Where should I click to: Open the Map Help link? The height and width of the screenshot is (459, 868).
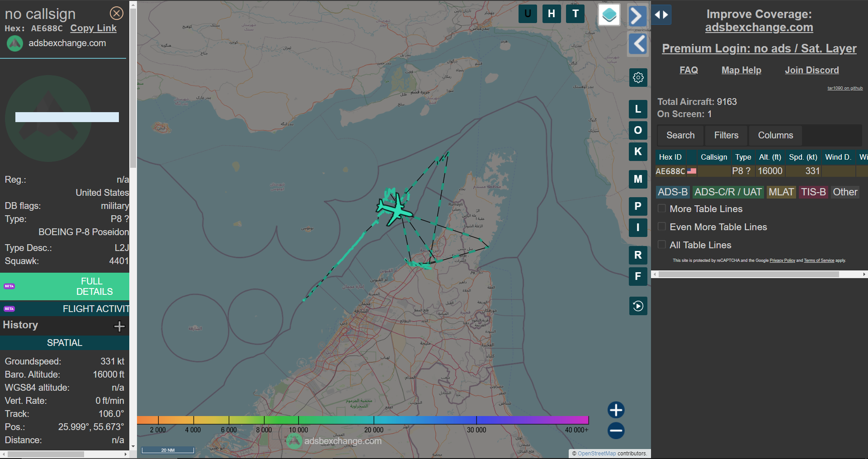[x=741, y=70]
